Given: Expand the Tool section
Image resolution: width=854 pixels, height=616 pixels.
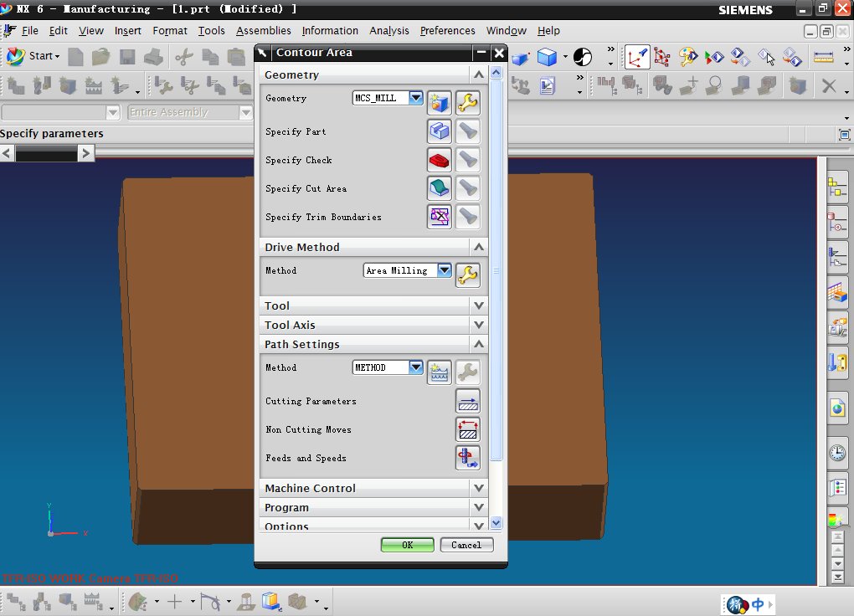Looking at the screenshot, I should tap(479, 305).
